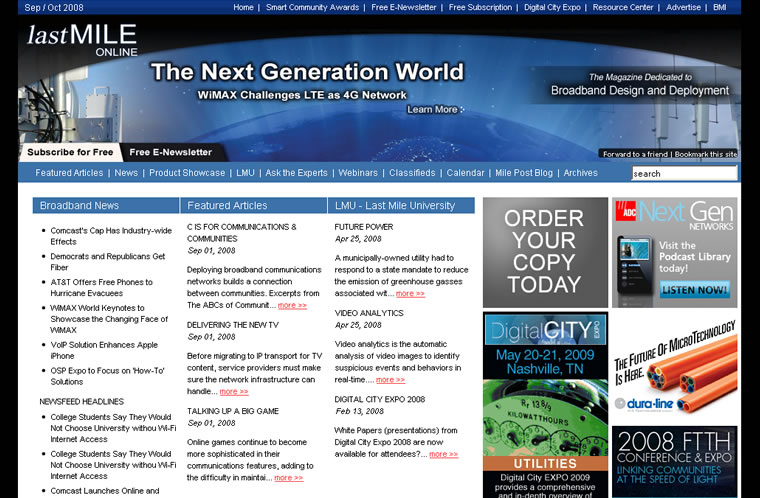
Task: Click more link under Delivering the New TV
Action: pyautogui.click(x=234, y=391)
